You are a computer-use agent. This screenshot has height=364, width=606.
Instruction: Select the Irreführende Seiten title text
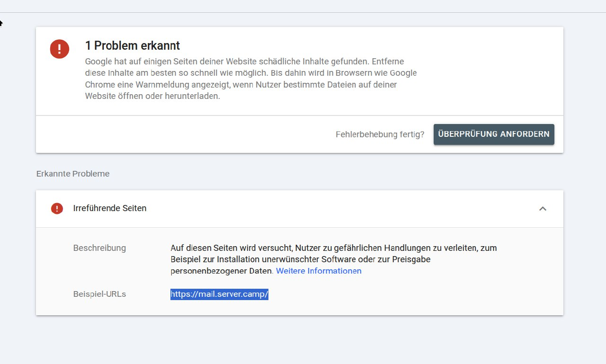pos(110,208)
